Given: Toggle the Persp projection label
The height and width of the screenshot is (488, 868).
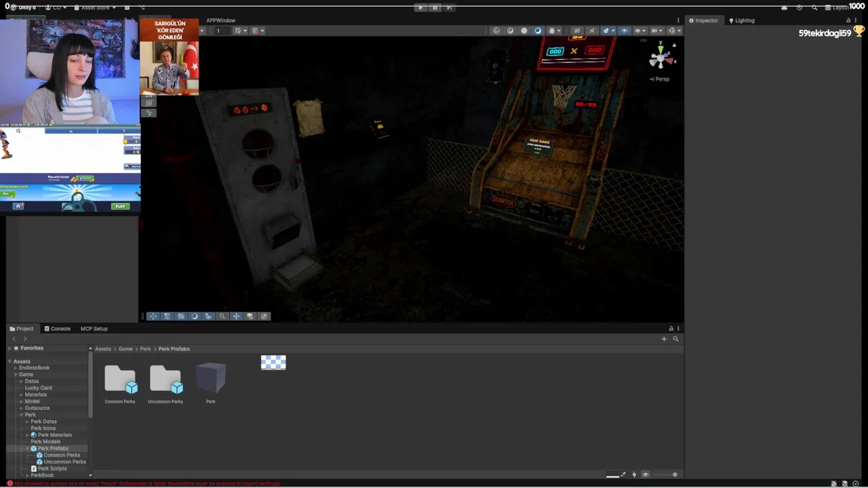Looking at the screenshot, I should (x=660, y=79).
